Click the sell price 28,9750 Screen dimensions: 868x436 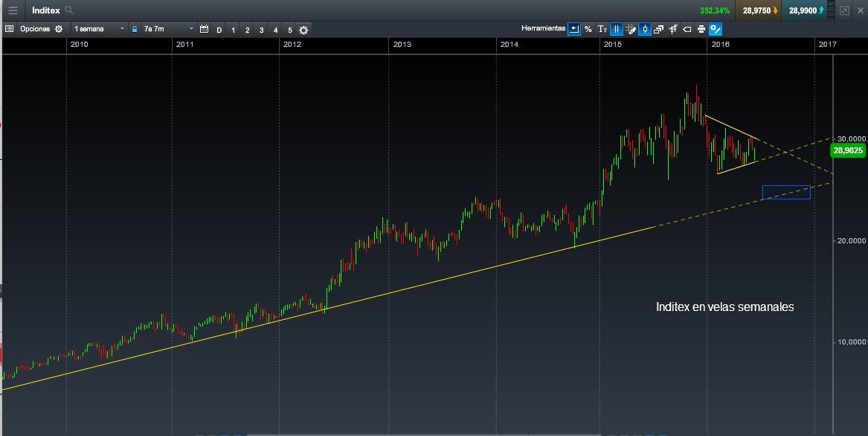758,10
